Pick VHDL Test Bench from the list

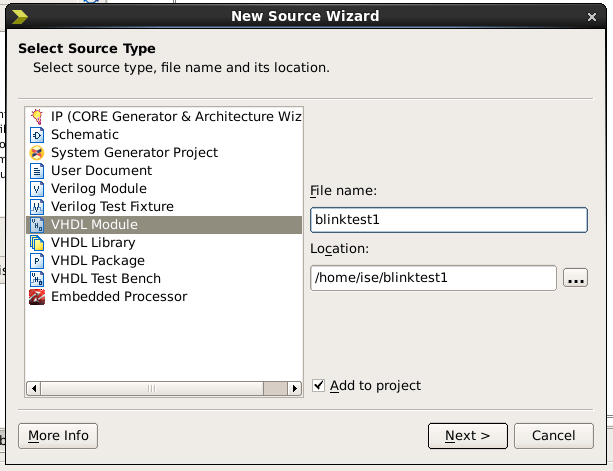(105, 279)
